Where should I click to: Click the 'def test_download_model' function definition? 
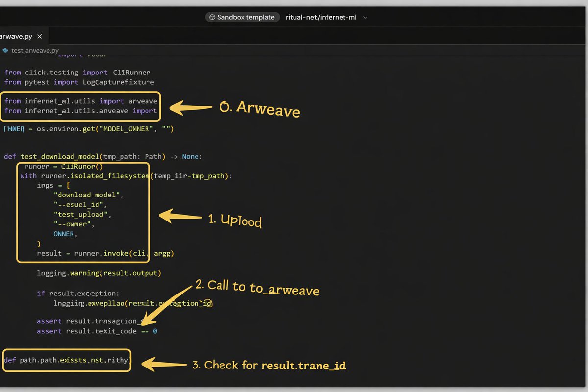click(103, 157)
